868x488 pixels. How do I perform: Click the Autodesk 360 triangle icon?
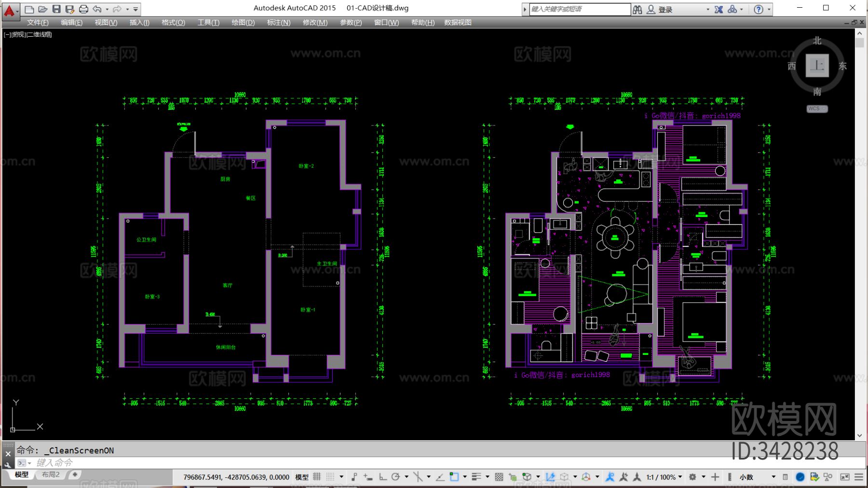pyautogui.click(x=732, y=9)
